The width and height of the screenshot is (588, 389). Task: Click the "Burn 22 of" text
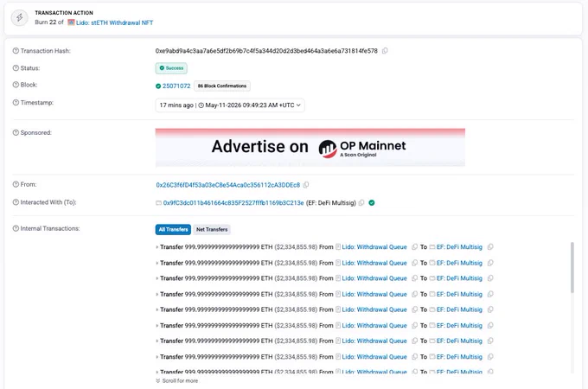pyautogui.click(x=49, y=22)
